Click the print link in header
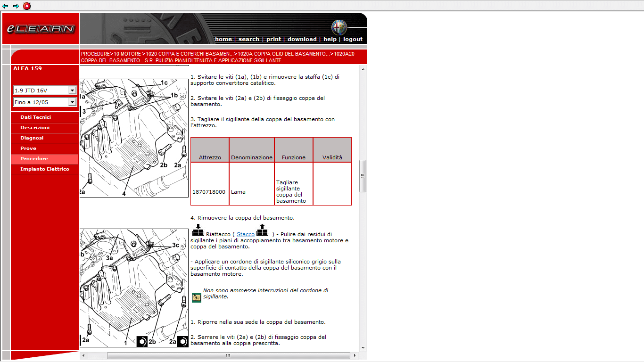Screen dimensions: 644x362 pos(273,39)
